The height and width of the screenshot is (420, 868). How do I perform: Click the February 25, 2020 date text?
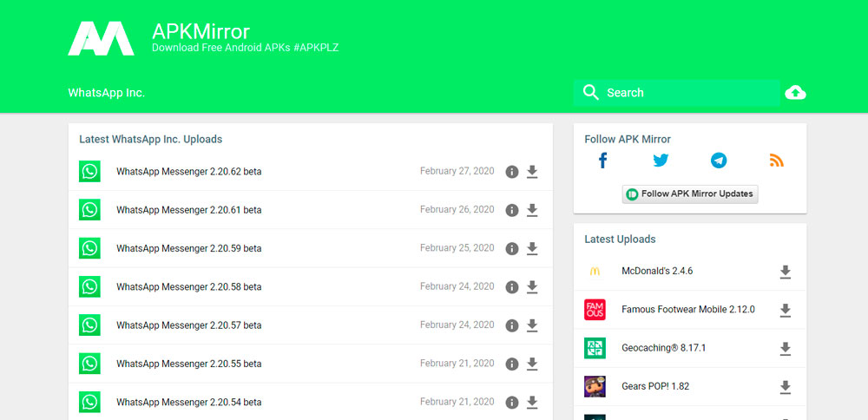click(457, 248)
